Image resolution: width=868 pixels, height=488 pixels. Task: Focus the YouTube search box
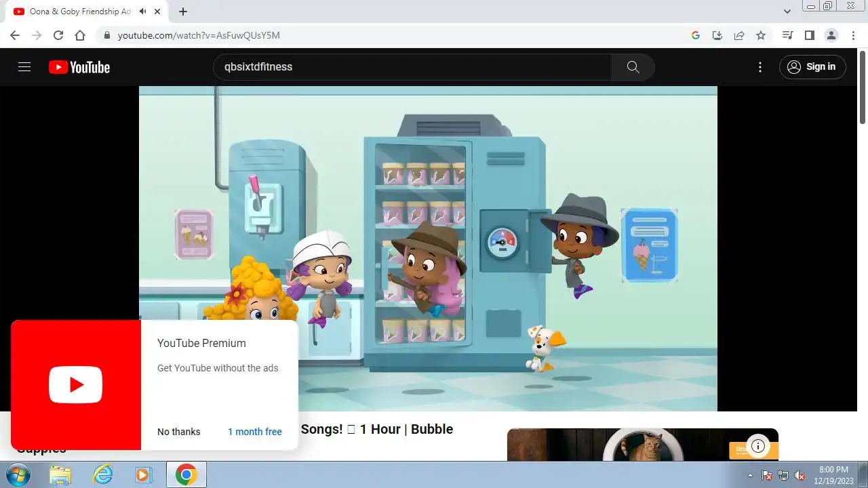pos(412,66)
